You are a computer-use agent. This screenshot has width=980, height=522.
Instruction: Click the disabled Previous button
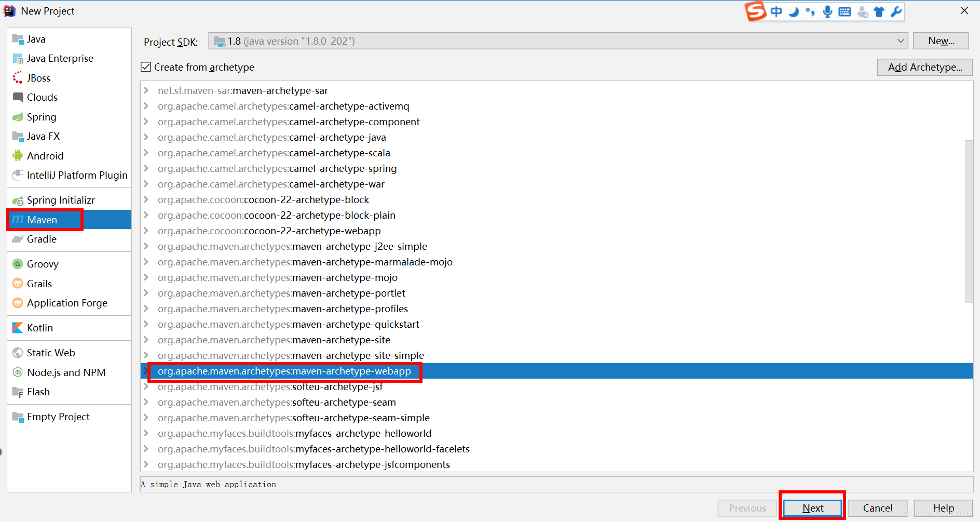pyautogui.click(x=747, y=508)
